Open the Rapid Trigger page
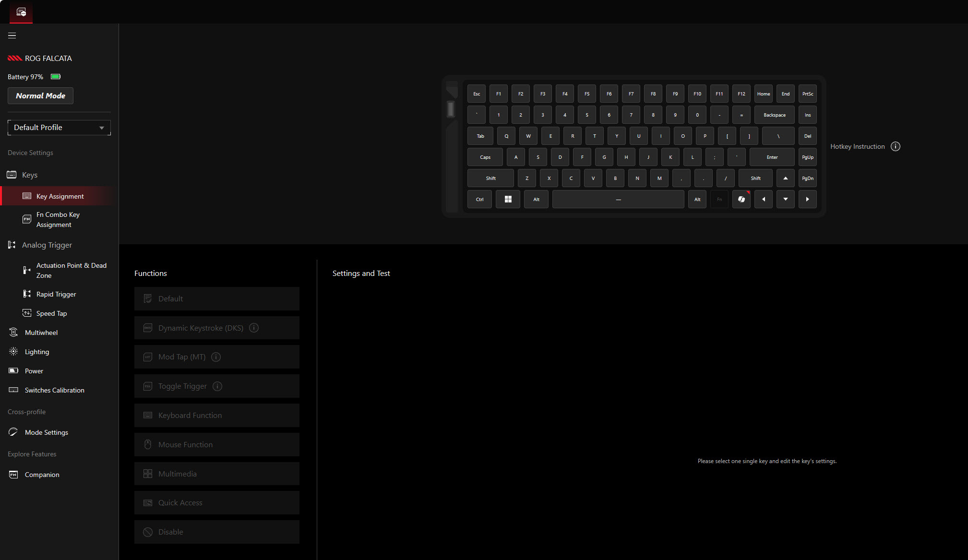Image resolution: width=968 pixels, height=560 pixels. click(56, 294)
